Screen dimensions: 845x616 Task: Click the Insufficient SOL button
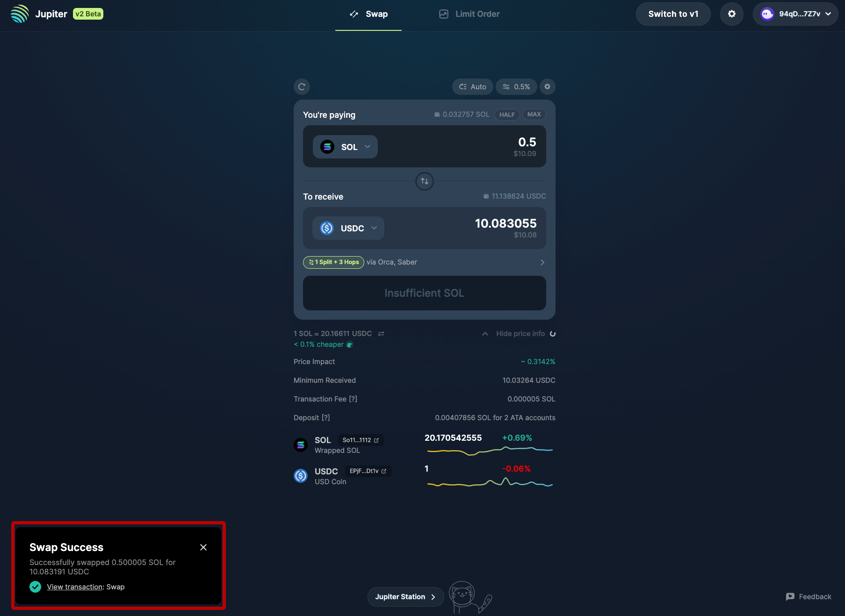click(425, 293)
